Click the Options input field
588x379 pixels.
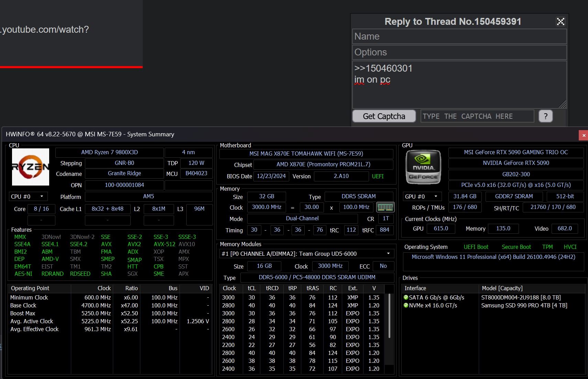tap(459, 52)
